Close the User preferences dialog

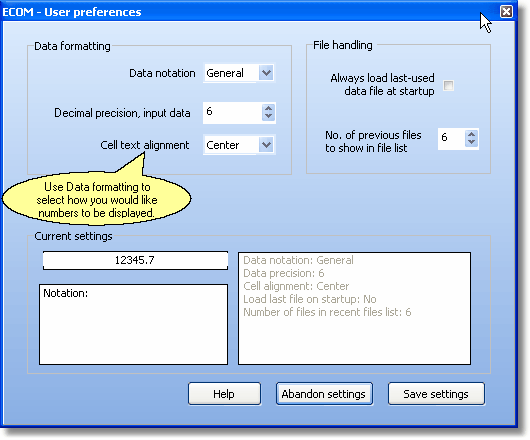tap(506, 12)
